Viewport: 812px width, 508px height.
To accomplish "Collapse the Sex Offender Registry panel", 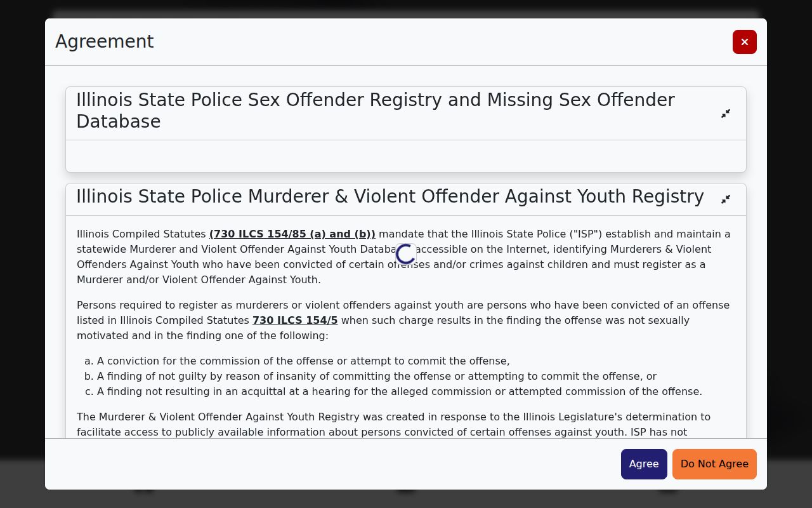I will coord(726,114).
